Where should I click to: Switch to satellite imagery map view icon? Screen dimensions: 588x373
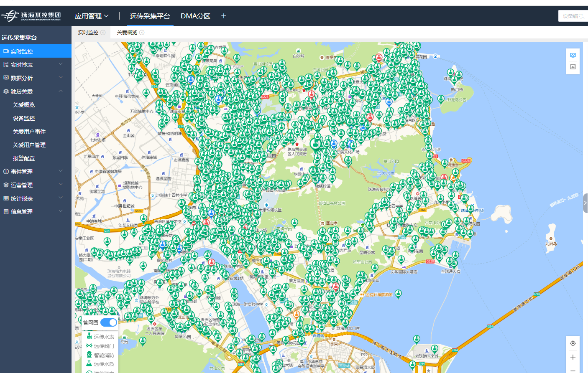573,67
